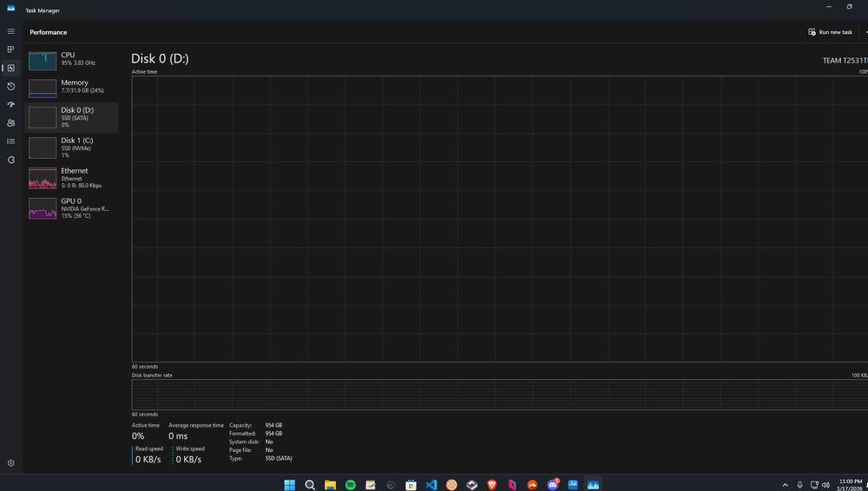Open the microphone tray icon
The image size is (868, 491).
coord(800,486)
